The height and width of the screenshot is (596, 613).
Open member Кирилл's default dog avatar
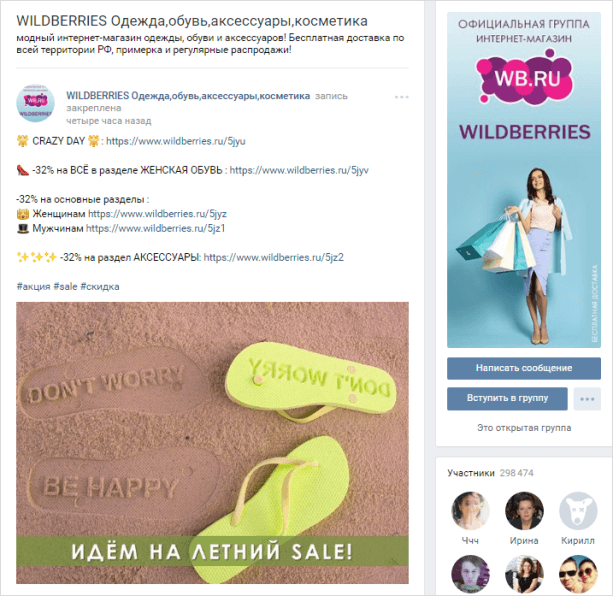(x=578, y=510)
